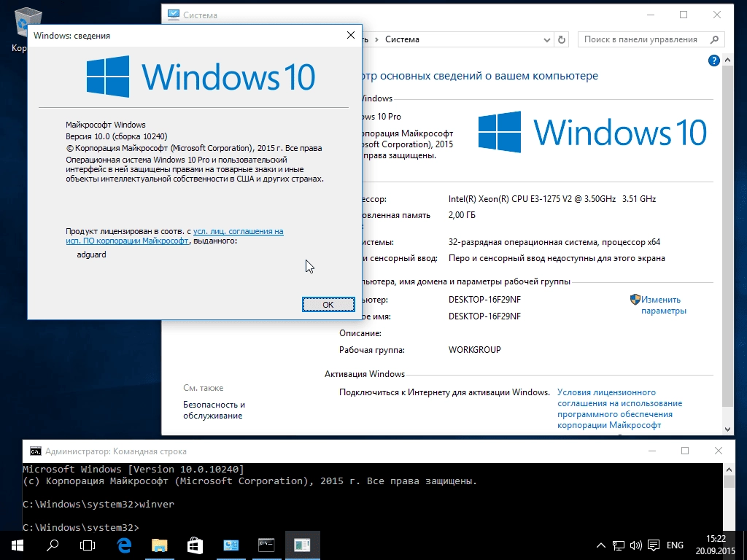Show hidden tray icons chevron
747x560 pixels.
pos(601,545)
